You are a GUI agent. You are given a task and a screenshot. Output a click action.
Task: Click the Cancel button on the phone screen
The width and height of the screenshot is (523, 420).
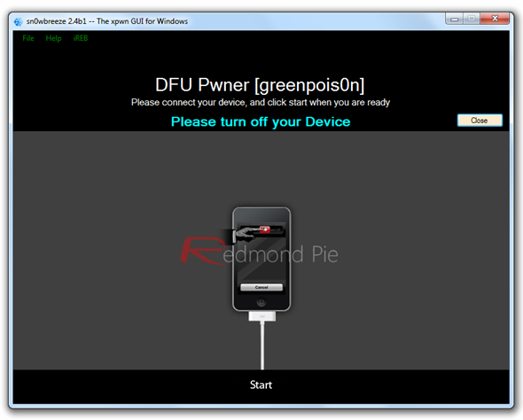tap(261, 287)
